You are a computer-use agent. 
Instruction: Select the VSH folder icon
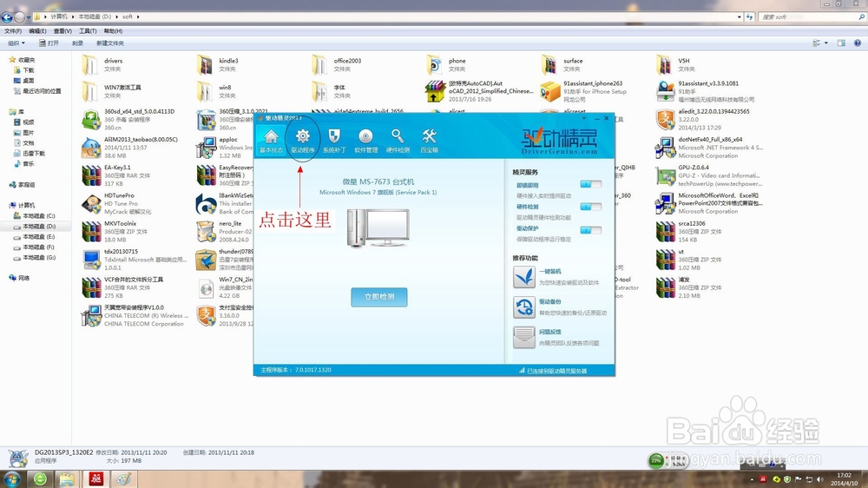[x=664, y=65]
